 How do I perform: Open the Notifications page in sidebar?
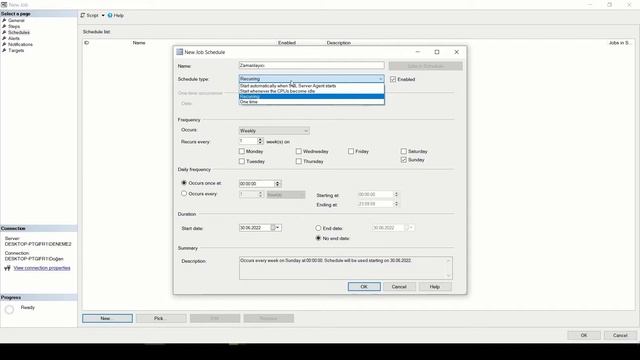coord(20,44)
